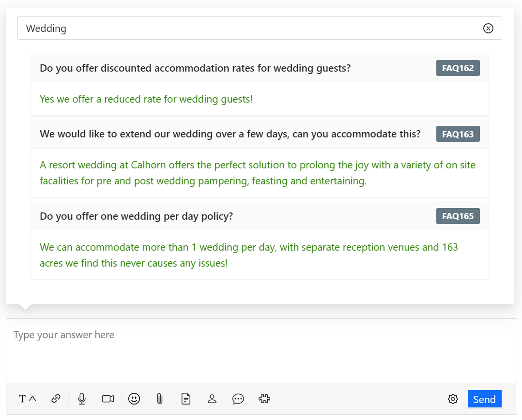Insert a link with the chain icon

tap(56, 399)
